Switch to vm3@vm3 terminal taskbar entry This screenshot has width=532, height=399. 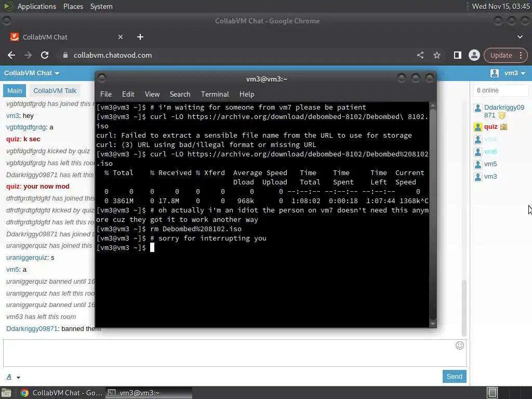149,393
